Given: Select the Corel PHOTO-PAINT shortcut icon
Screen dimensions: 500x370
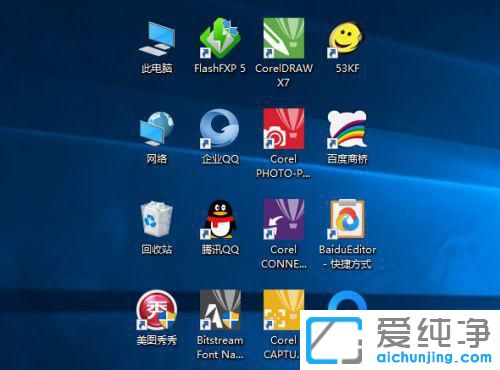Looking at the screenshot, I should (284, 129).
